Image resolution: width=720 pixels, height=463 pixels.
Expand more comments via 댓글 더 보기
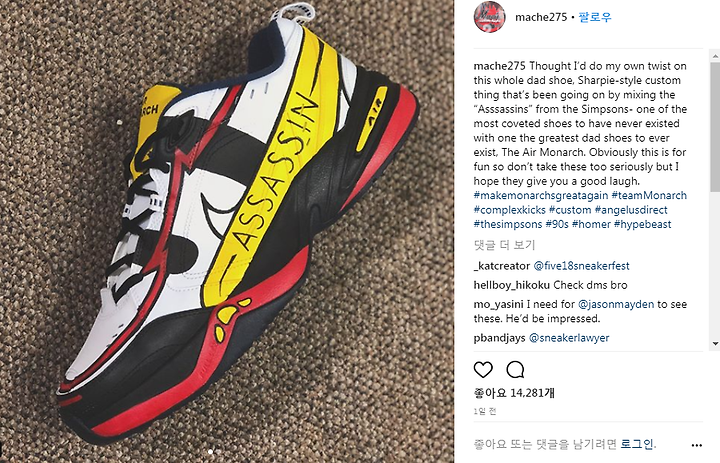coord(504,245)
